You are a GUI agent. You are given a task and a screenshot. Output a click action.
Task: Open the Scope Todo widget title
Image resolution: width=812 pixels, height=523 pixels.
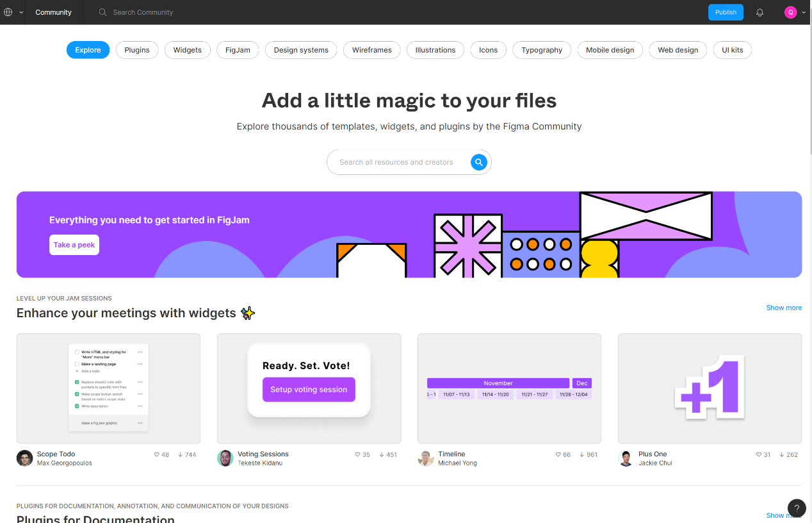click(56, 454)
